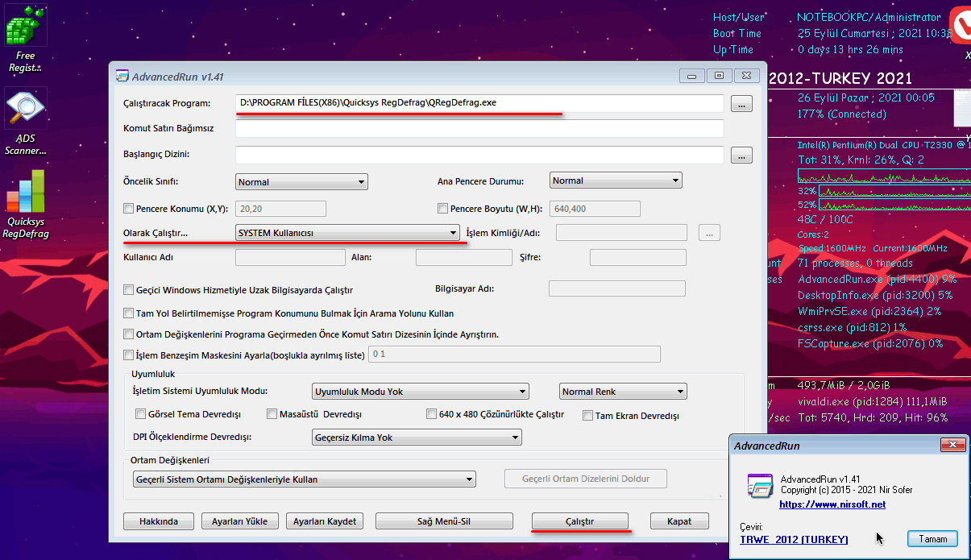Viewport: 971px width, 560px height.
Task: Click the "48C / 100C" temperature reading
Action: (825, 219)
